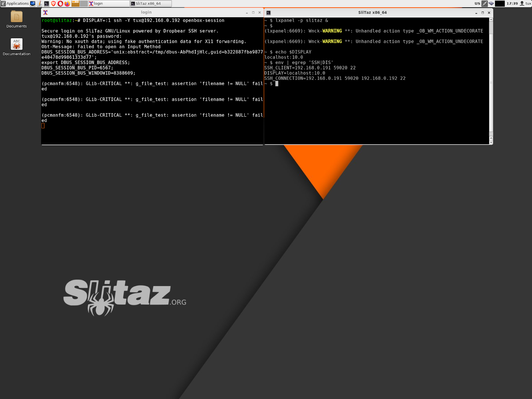The image size is (532, 399).
Task: Click the 'DISPLAY=localhost:10.0' output line
Action: 295,73
